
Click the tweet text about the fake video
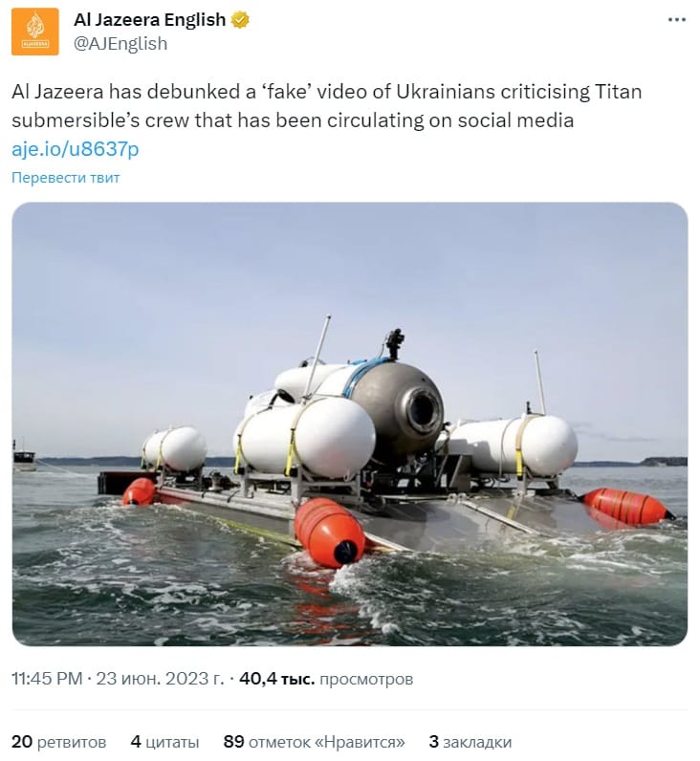[326, 106]
